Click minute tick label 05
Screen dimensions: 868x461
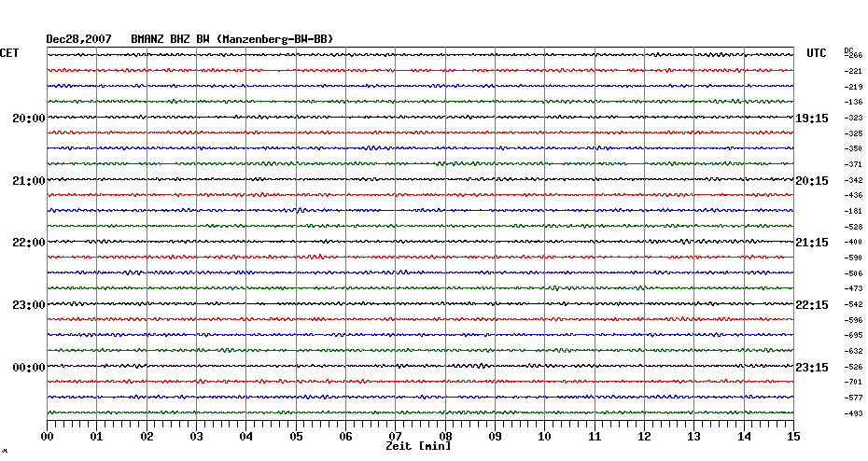pyautogui.click(x=296, y=437)
